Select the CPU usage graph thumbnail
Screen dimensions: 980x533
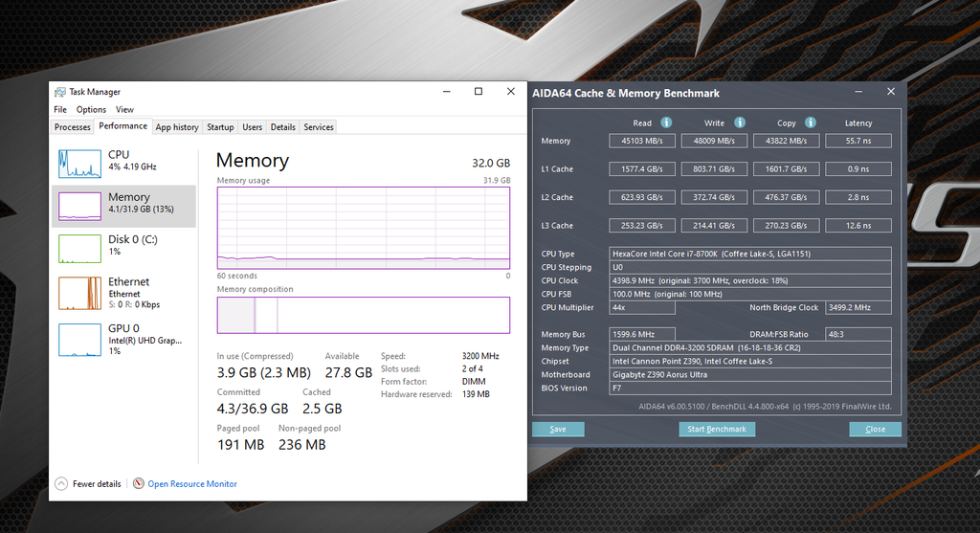[x=79, y=164]
